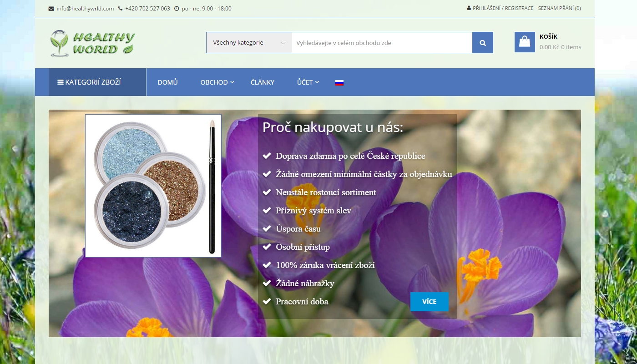
Task: Open Seznam přání wishlist link
Action: (x=560, y=8)
